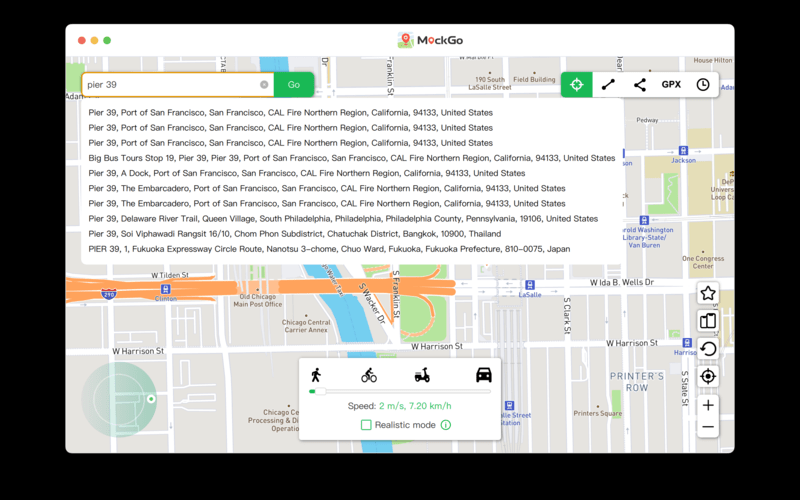Choose cycling speed icon
Image resolution: width=800 pixels, height=500 pixels.
tap(369, 376)
